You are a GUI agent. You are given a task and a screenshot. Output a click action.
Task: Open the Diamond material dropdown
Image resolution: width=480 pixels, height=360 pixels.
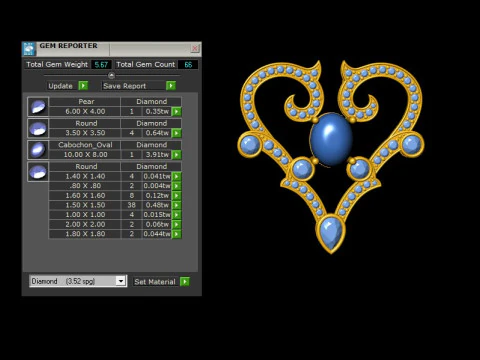coord(121,281)
